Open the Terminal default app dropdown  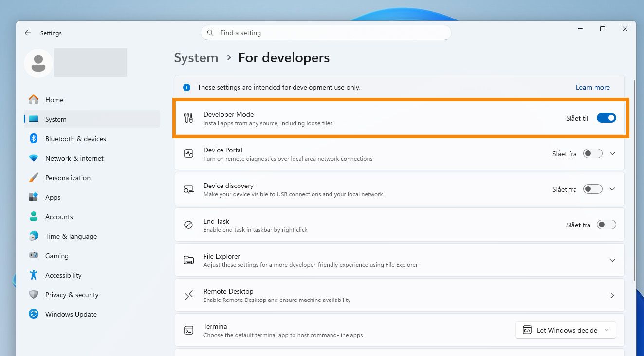click(x=566, y=330)
